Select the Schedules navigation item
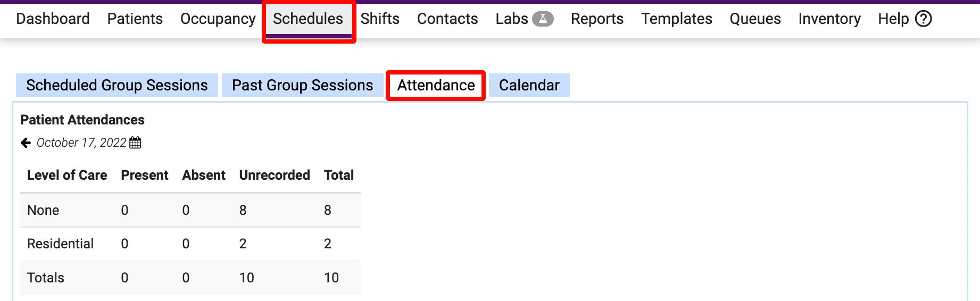The image size is (980, 301). click(308, 19)
